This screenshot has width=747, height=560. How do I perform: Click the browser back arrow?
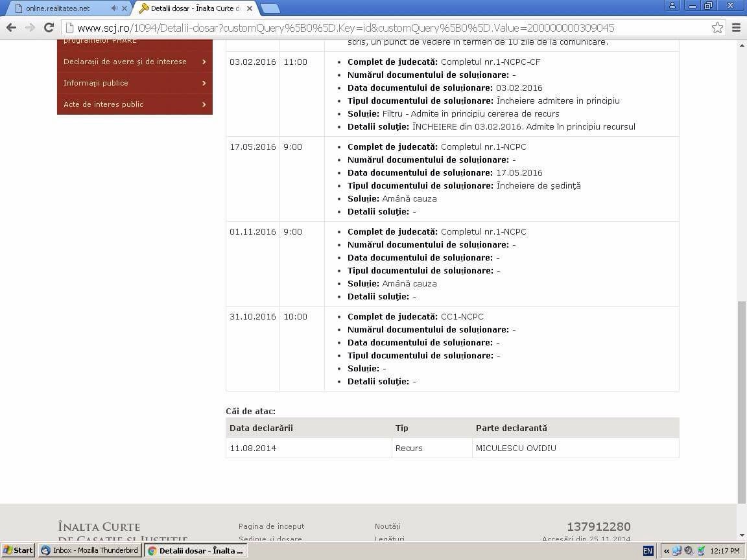[11, 27]
